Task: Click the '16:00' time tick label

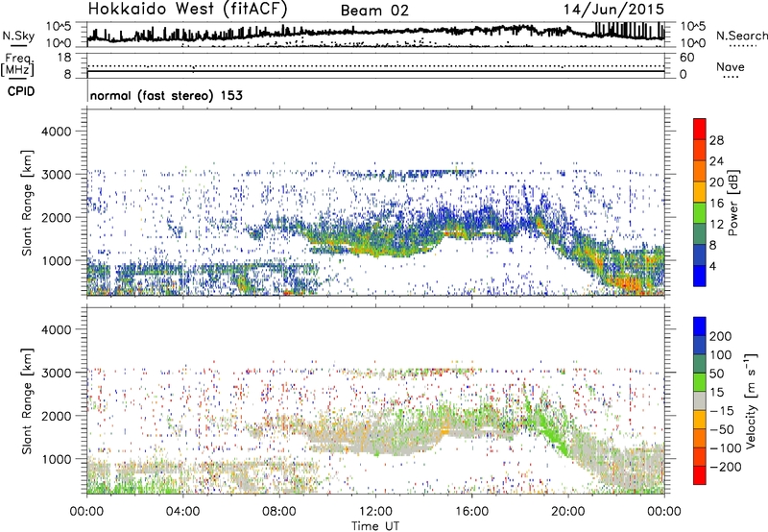Action: [471, 511]
